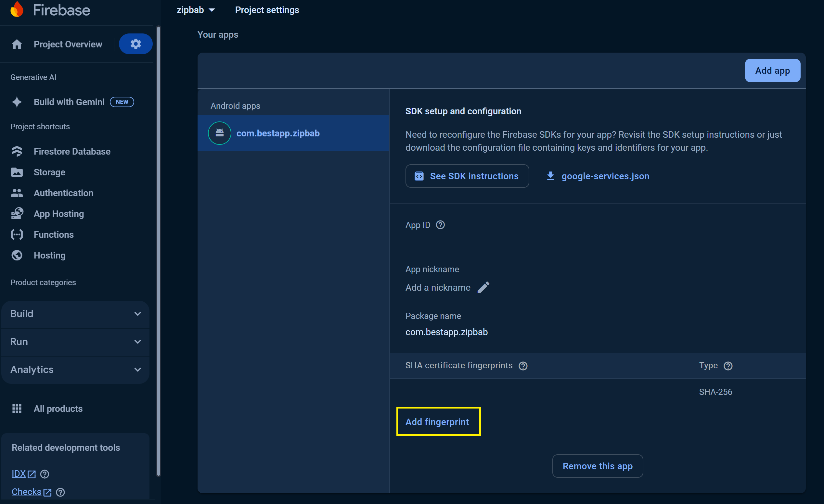Click the IDX help icon
Image resolution: width=824 pixels, height=504 pixels.
(45, 474)
